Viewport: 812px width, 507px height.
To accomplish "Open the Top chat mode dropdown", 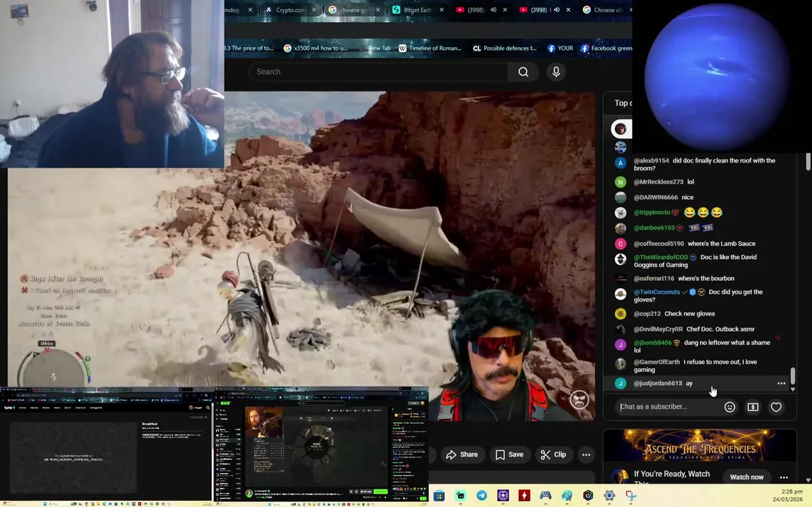I will [x=623, y=104].
